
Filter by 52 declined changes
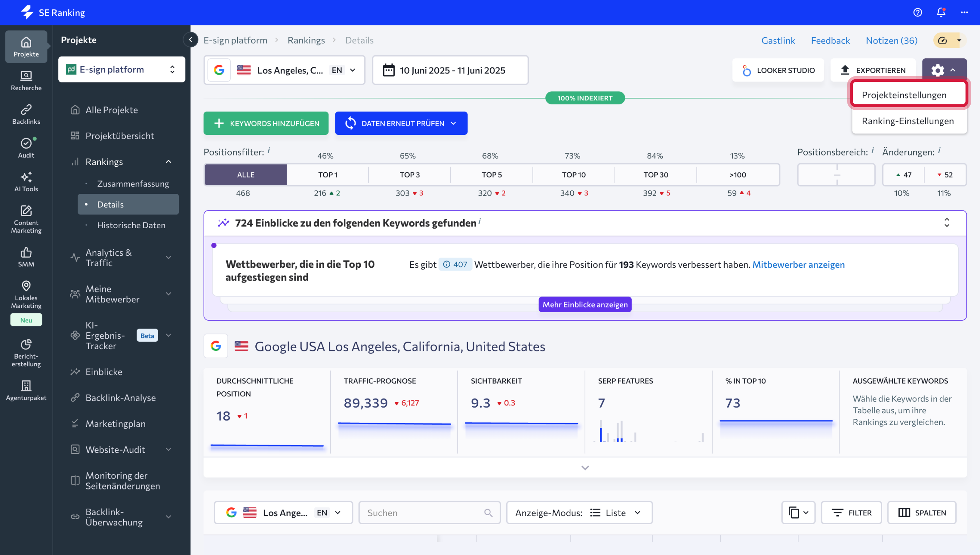click(945, 175)
